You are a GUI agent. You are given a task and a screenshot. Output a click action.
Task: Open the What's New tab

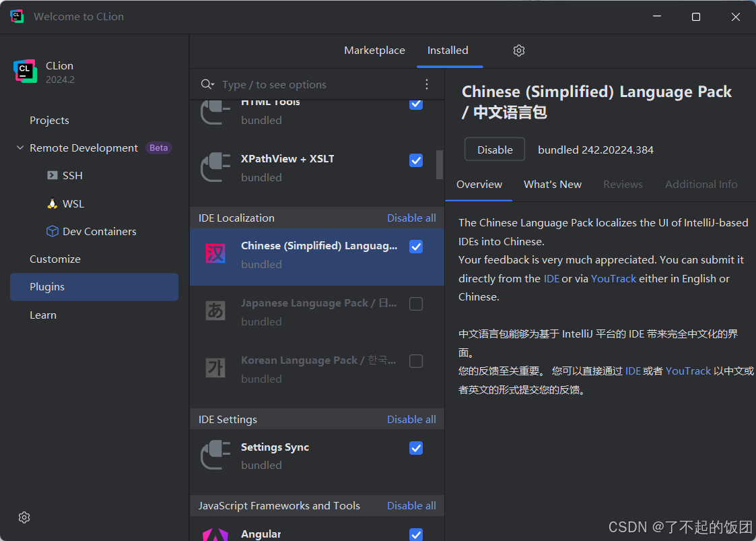pos(552,185)
